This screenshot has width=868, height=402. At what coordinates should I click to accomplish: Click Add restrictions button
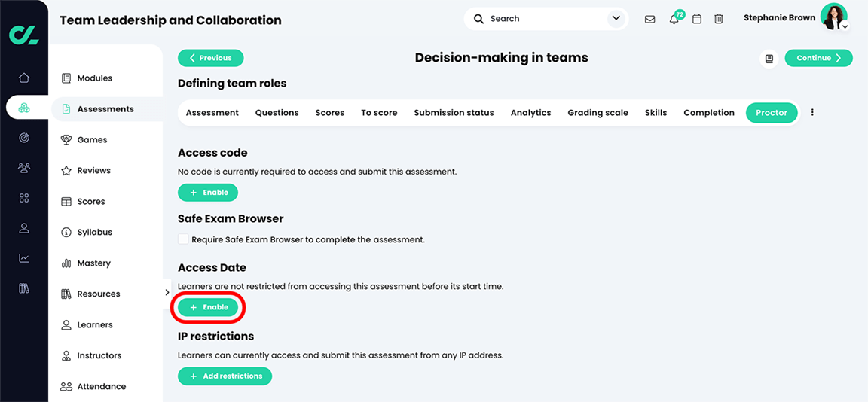[225, 376]
